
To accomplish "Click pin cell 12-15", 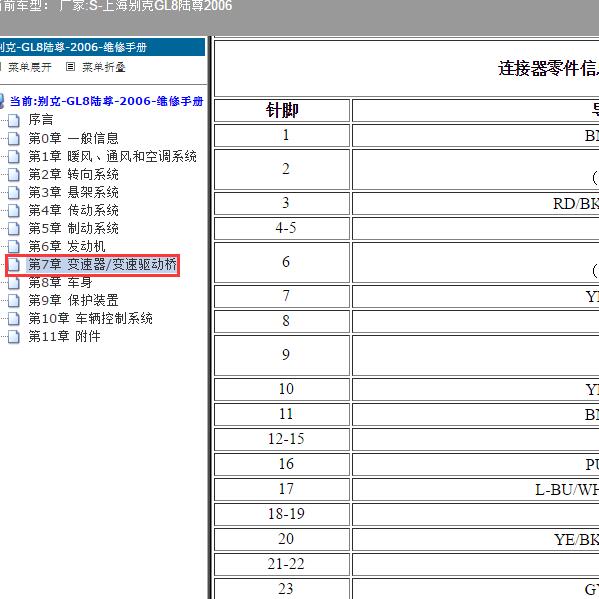I will [x=282, y=439].
